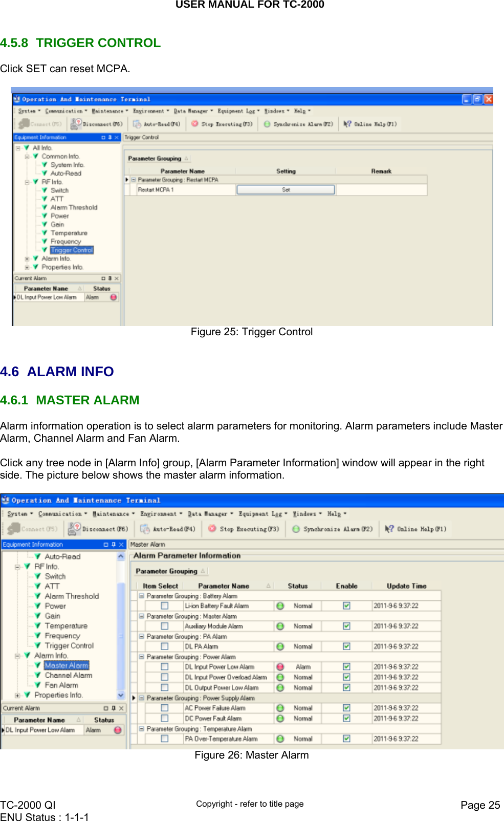Viewport: 504px width, 821px height.
Task: Collapse Restart MCPA group in Trigger Control window
Action: (x=134, y=180)
